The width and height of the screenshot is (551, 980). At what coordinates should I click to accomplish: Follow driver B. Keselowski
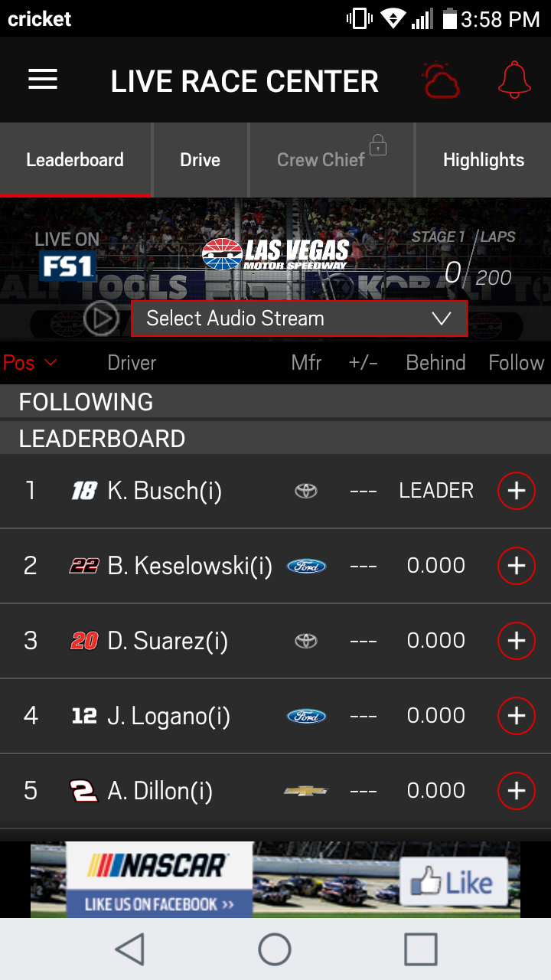click(517, 566)
